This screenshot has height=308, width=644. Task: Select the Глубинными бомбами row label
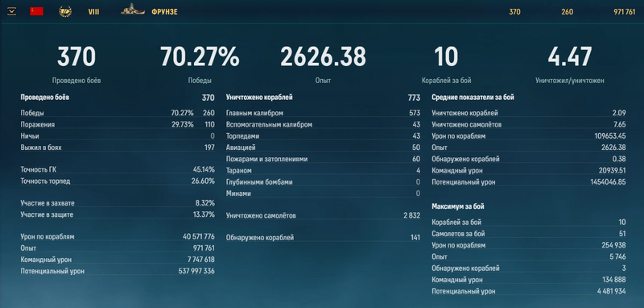pyautogui.click(x=259, y=182)
